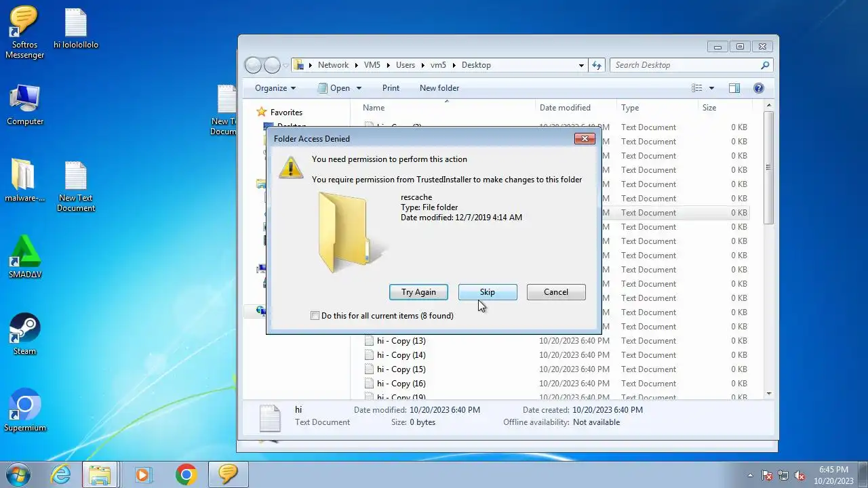Toggle the Explorer preview pane button
Viewport: 868px width, 488px height.
(x=734, y=88)
